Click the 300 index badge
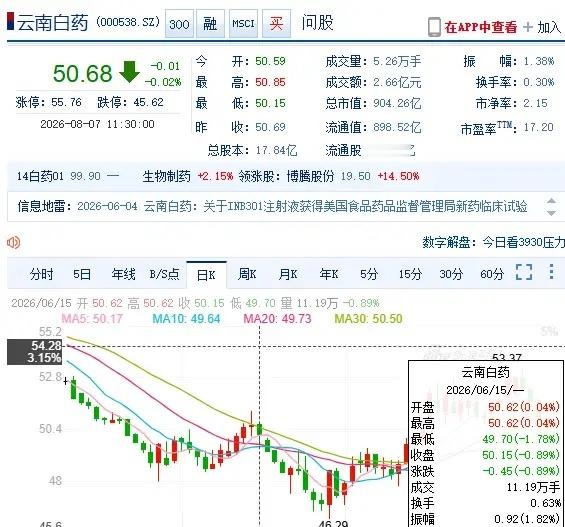The height and width of the screenshot is (527, 565). [x=179, y=24]
